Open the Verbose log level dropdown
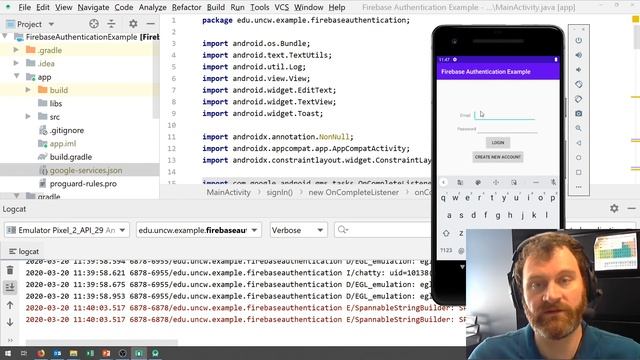The image size is (640, 360). pos(298,230)
